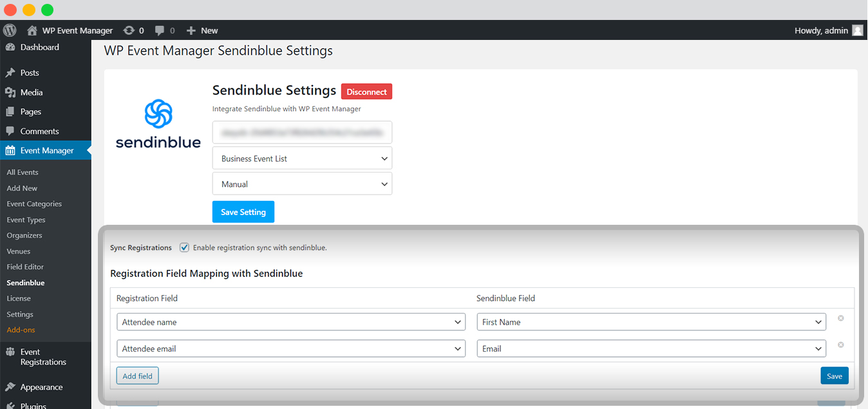The width and height of the screenshot is (868, 409).
Task: Go to All Events submenu
Action: 23,172
